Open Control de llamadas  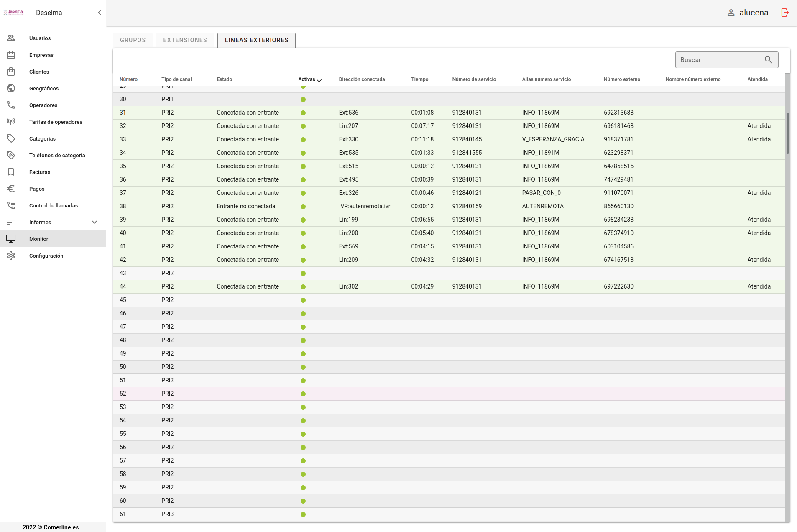coord(53,205)
